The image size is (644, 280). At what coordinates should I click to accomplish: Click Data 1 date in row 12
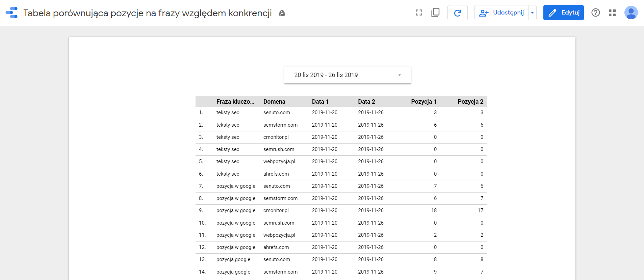point(325,247)
